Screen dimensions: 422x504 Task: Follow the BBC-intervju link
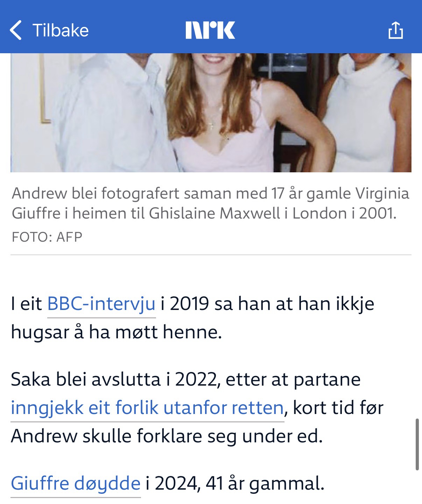101,304
